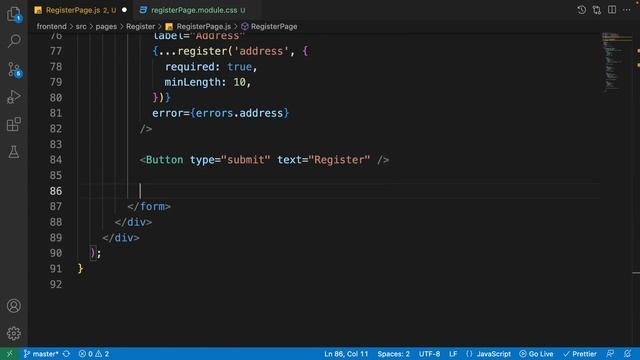Open the Explorer view in activity bar

coord(14,14)
